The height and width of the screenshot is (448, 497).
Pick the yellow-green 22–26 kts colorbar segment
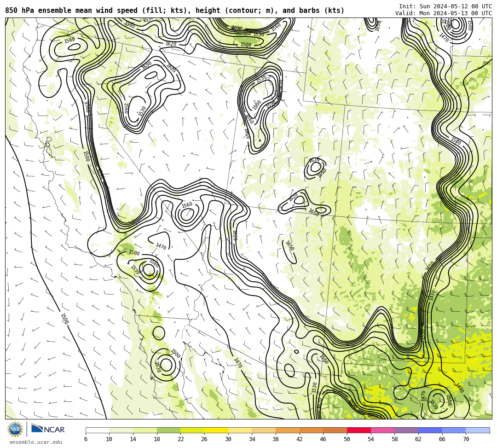192,430
